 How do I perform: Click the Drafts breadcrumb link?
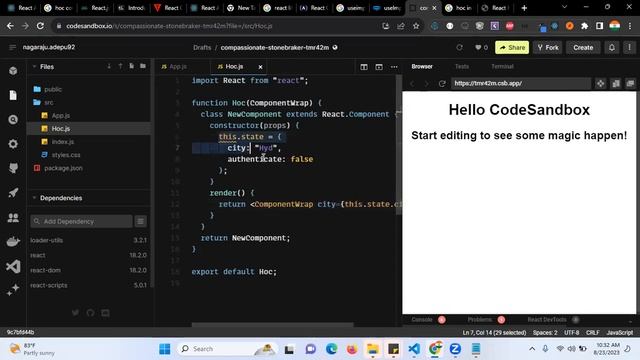202,47
